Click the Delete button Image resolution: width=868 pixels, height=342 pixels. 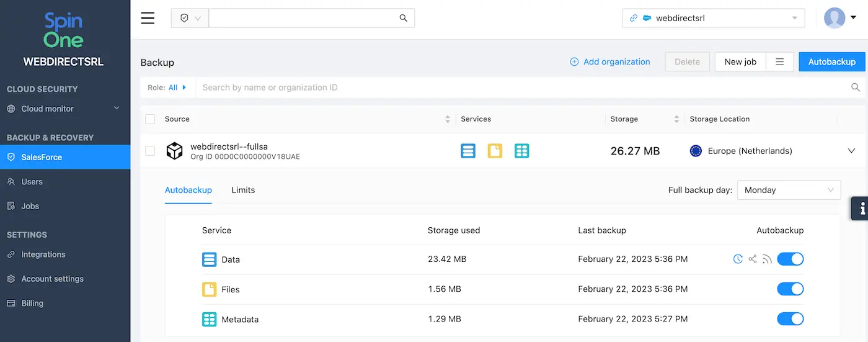click(687, 61)
